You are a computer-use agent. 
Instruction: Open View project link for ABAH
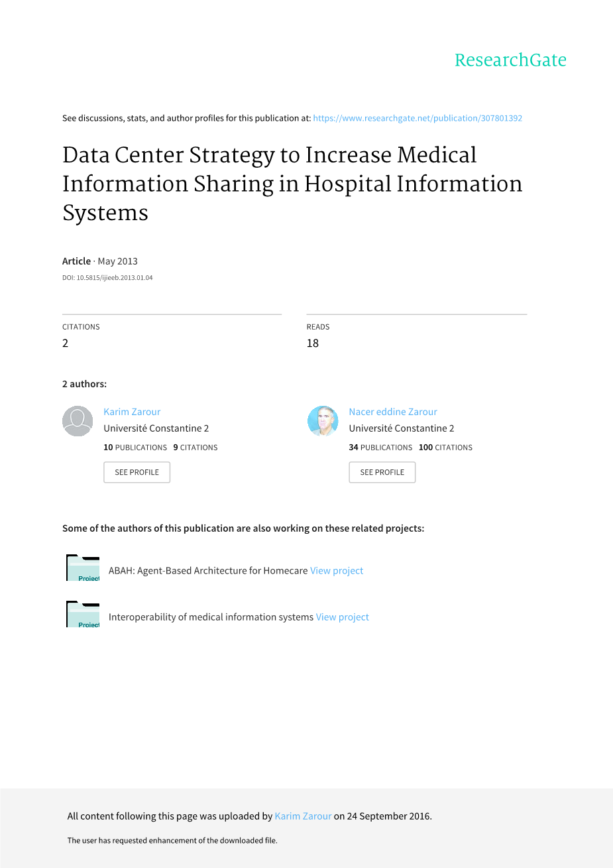[337, 570]
